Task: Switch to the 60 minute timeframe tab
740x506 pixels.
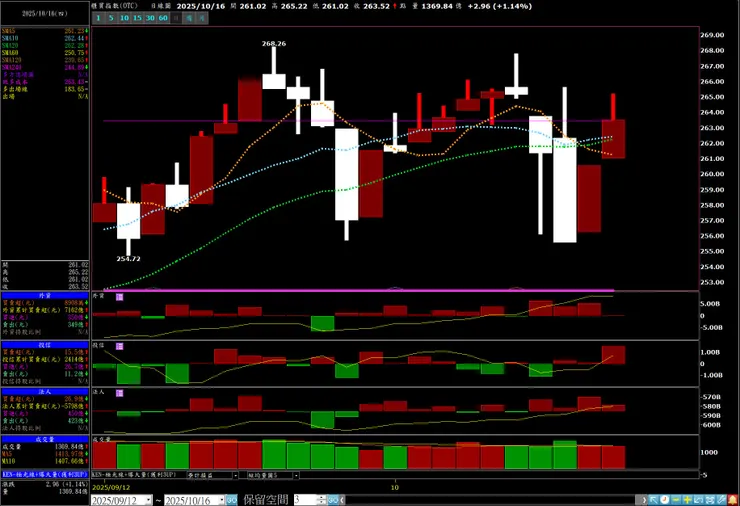Action: [163, 18]
